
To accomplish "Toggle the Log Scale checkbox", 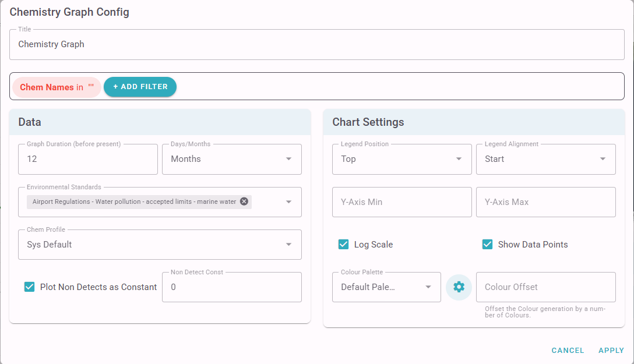I will click(344, 245).
